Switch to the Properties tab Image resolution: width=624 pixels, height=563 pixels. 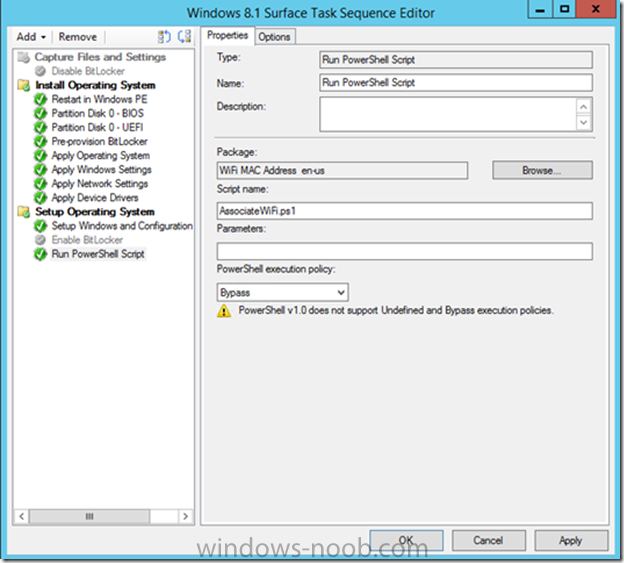coord(228,36)
